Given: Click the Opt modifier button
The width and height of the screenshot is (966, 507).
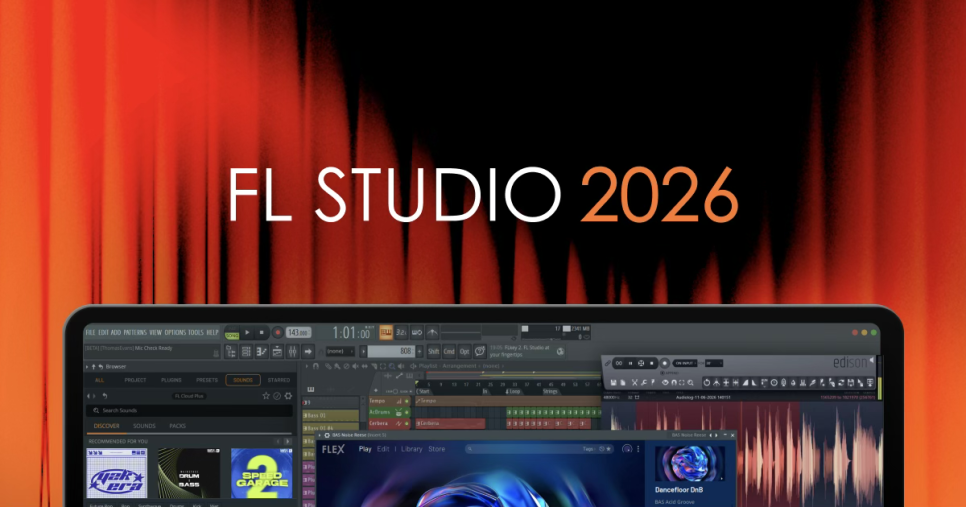Looking at the screenshot, I should click(465, 351).
